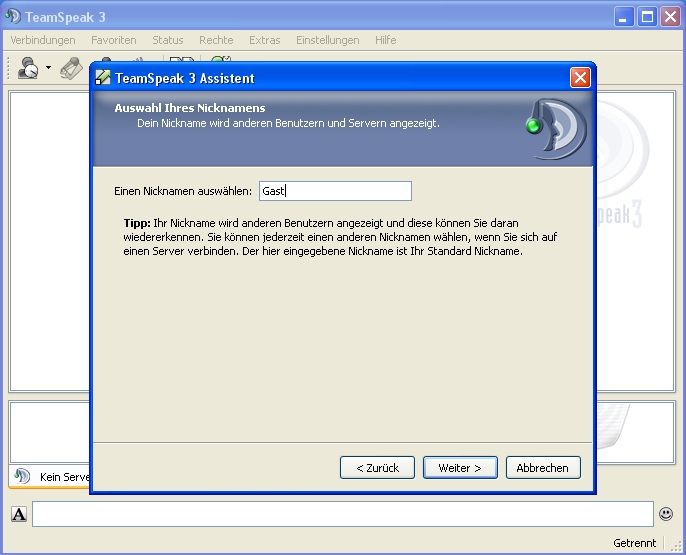Click the tag/bookmark toolbar icon
Screen dimensions: 686x555
[71, 69]
